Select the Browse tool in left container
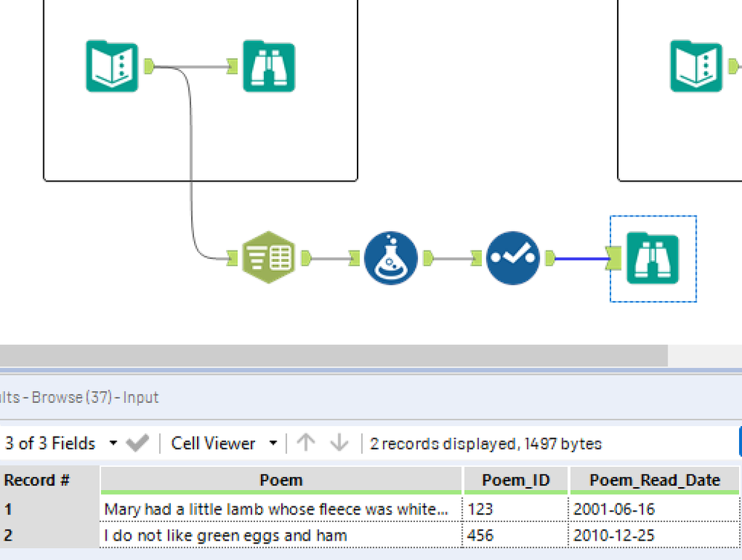742x560 pixels. (x=269, y=65)
